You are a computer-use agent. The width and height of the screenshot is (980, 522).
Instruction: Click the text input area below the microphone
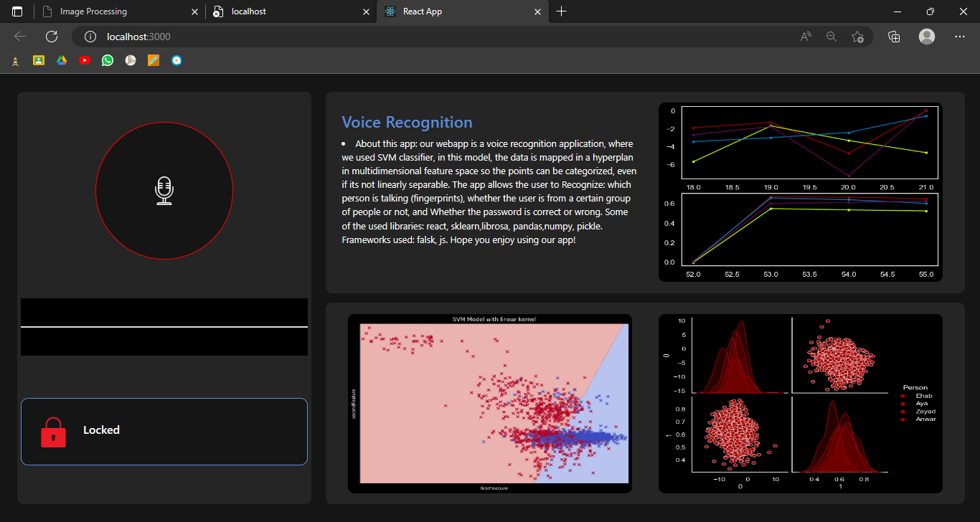pos(164,328)
